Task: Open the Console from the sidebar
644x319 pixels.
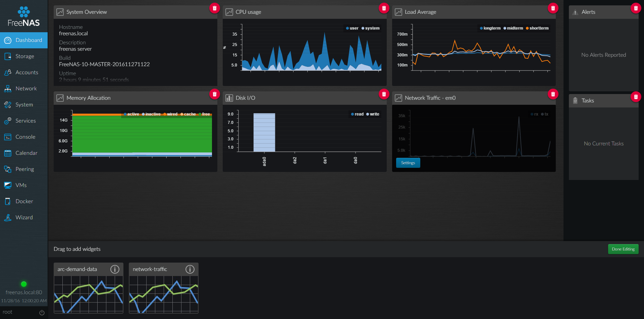Action: coord(24,137)
